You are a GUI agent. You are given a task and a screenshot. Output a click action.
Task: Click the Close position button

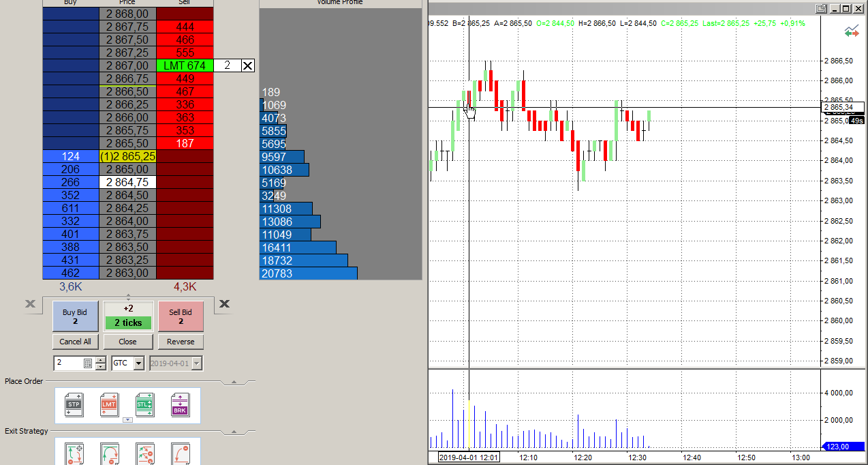coord(127,342)
